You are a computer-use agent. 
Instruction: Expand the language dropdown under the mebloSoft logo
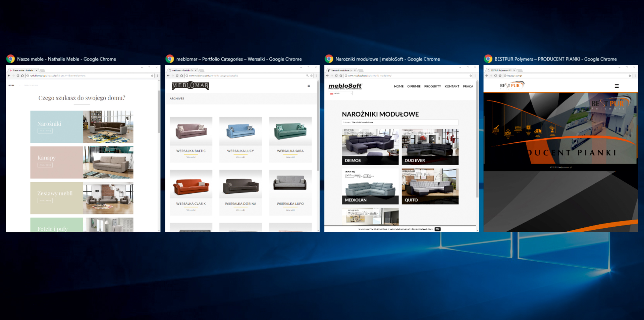coord(340,93)
